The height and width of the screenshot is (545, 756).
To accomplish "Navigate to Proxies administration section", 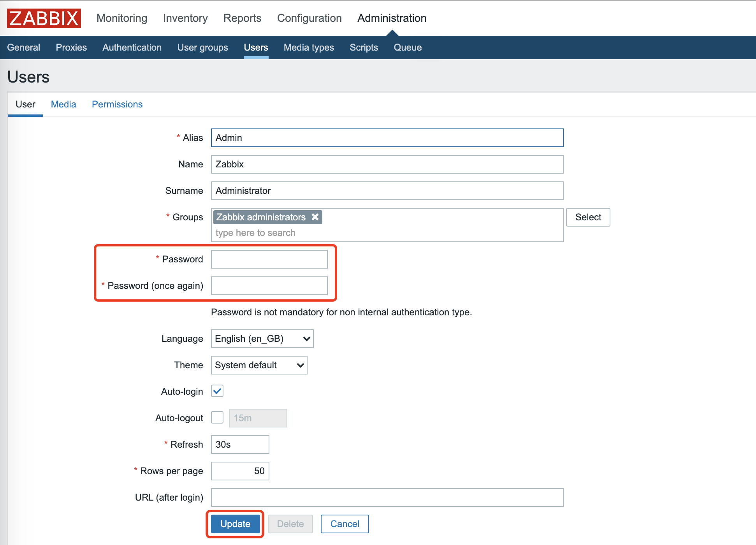I will [71, 47].
